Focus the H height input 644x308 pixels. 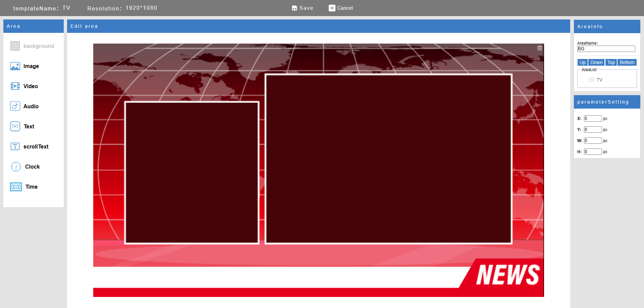coord(593,151)
